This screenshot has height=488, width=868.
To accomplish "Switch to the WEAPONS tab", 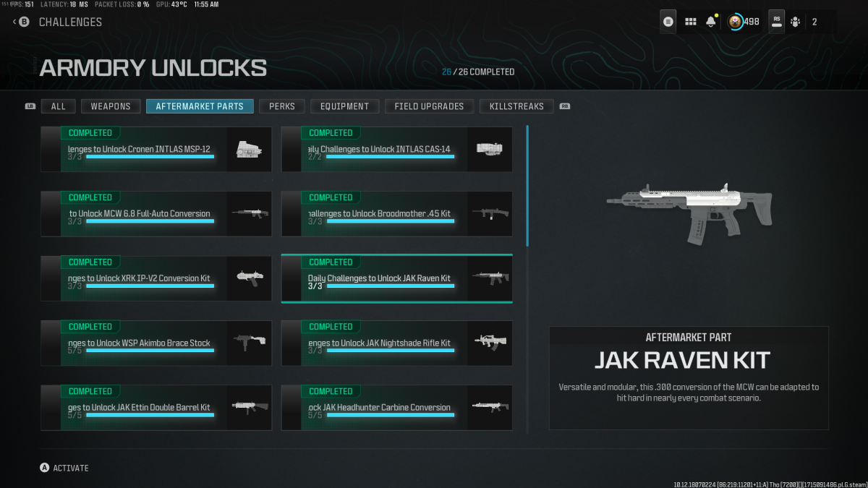I will 110,106.
